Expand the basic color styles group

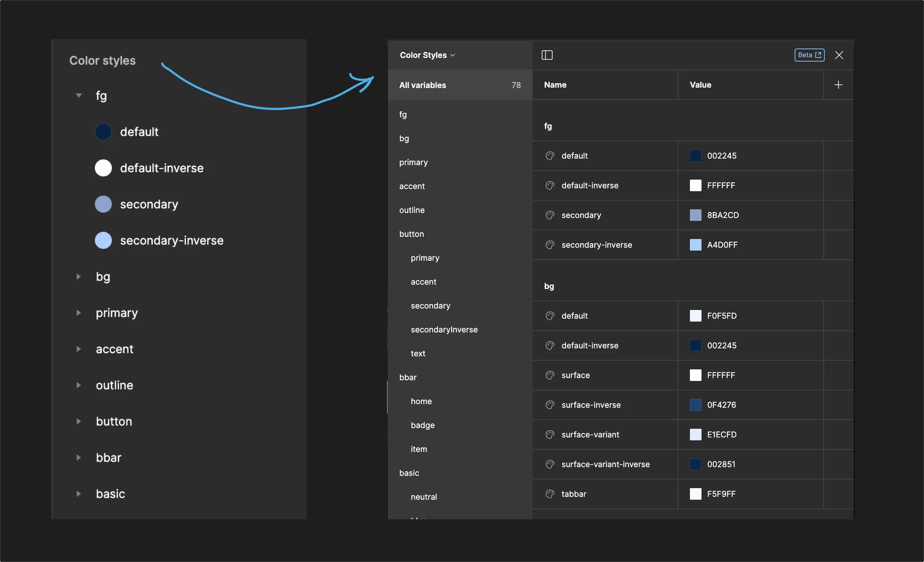pyautogui.click(x=79, y=494)
